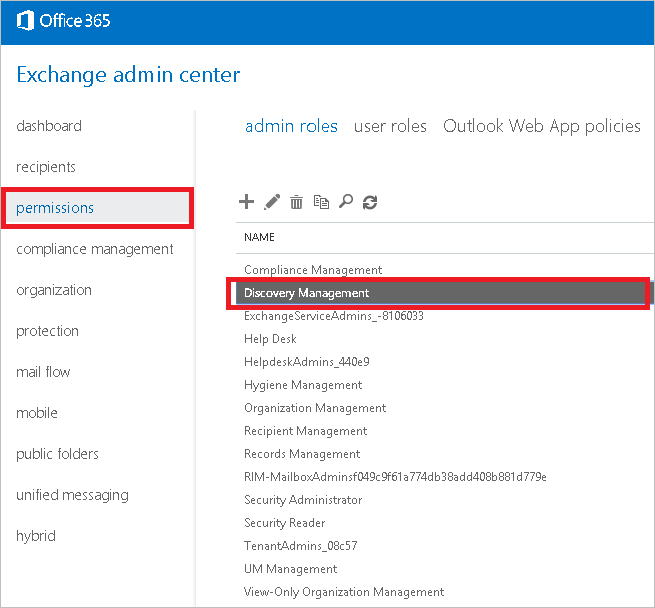Screen dimensions: 655x608
Task: Click the trash can delete icon
Action: pyautogui.click(x=297, y=202)
